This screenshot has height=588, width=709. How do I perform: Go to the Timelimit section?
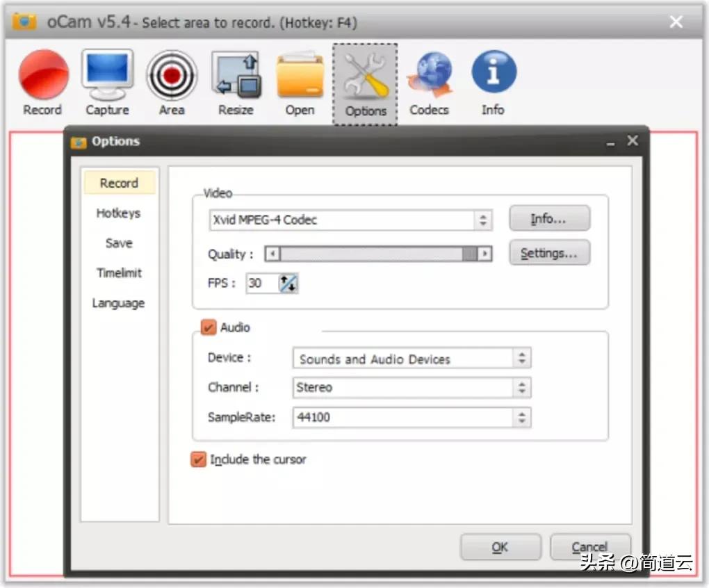coord(119,273)
